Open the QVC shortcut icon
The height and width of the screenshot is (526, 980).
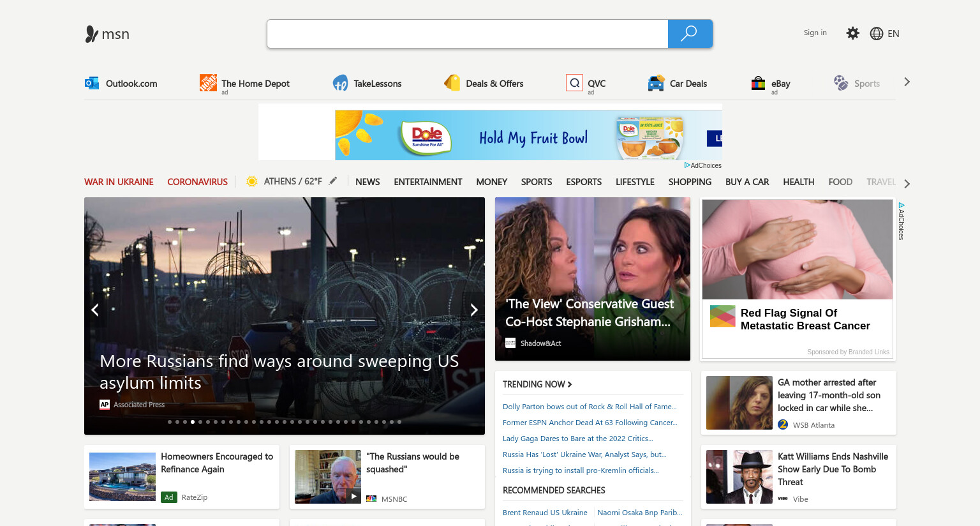574,83
